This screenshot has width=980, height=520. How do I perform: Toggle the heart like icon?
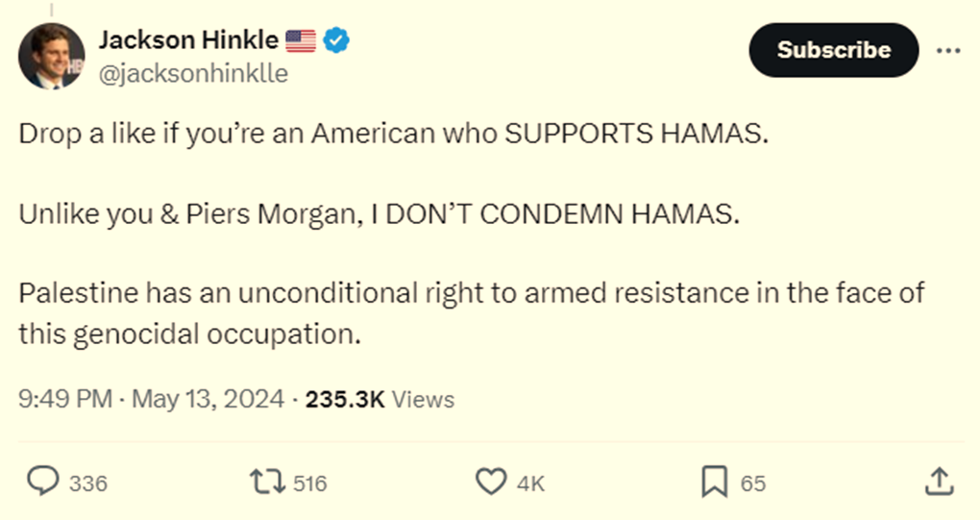pos(492,482)
